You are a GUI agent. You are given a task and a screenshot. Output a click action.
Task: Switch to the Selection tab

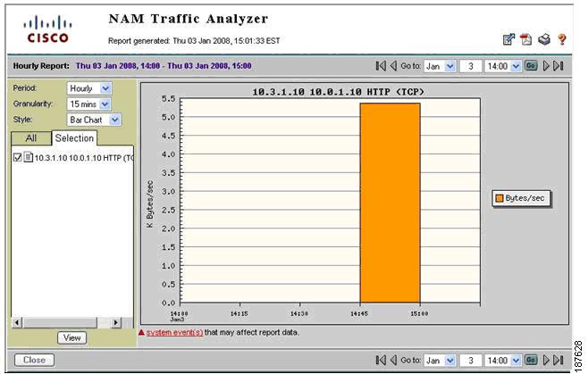pyautogui.click(x=74, y=138)
